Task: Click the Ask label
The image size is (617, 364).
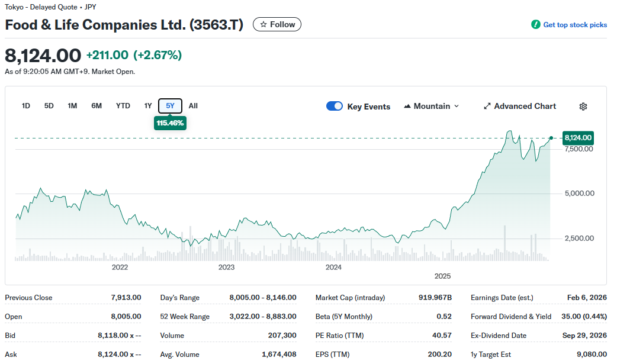Action: [11, 355]
